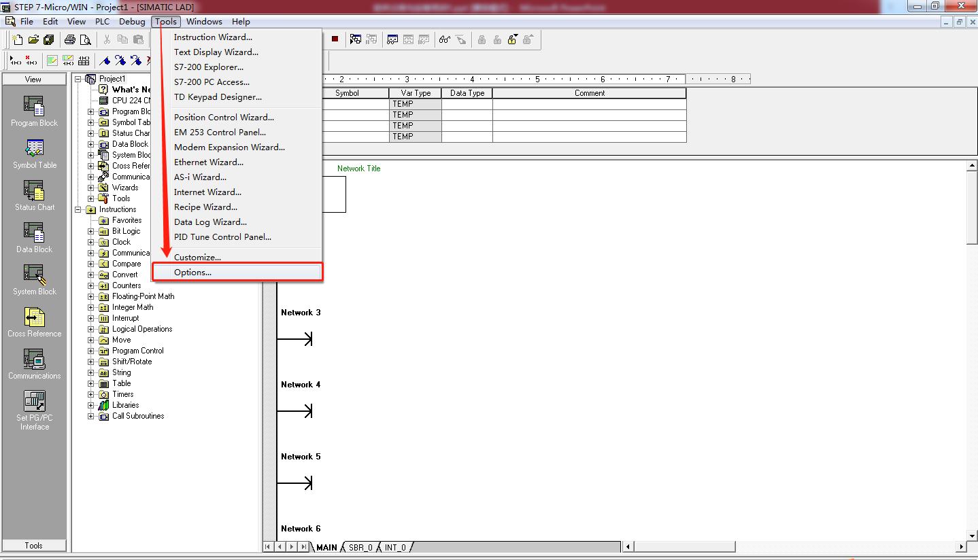Click the eyeglasses single read icon
This screenshot has height=560, width=978.
click(x=444, y=39)
